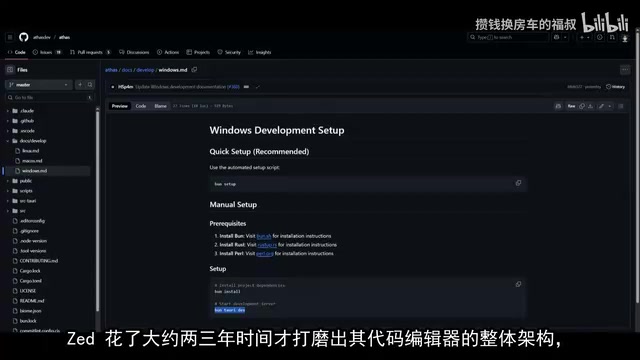Screen dimensions: 640x360
Task: Add a file with the plus icon
Action: (x=80, y=84)
